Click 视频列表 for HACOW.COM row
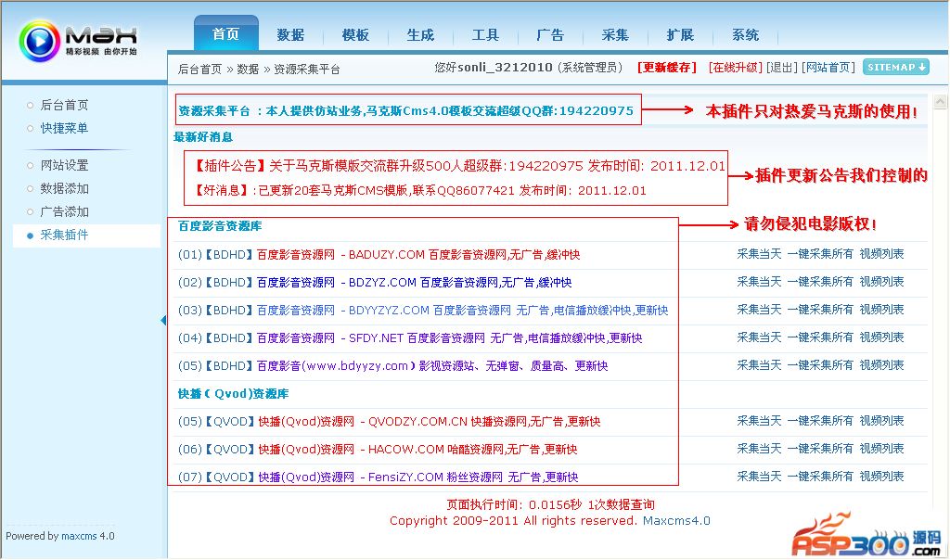The width and height of the screenshot is (950, 560). 881,450
